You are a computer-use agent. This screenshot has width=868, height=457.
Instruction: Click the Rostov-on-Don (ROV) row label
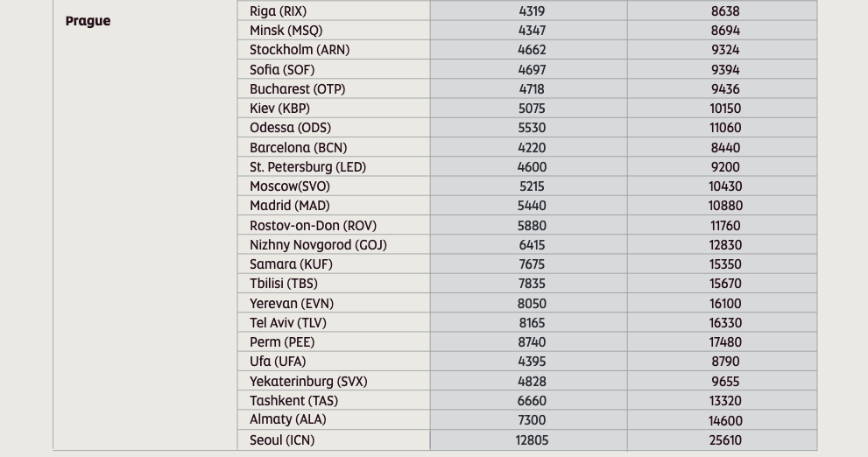tap(313, 226)
